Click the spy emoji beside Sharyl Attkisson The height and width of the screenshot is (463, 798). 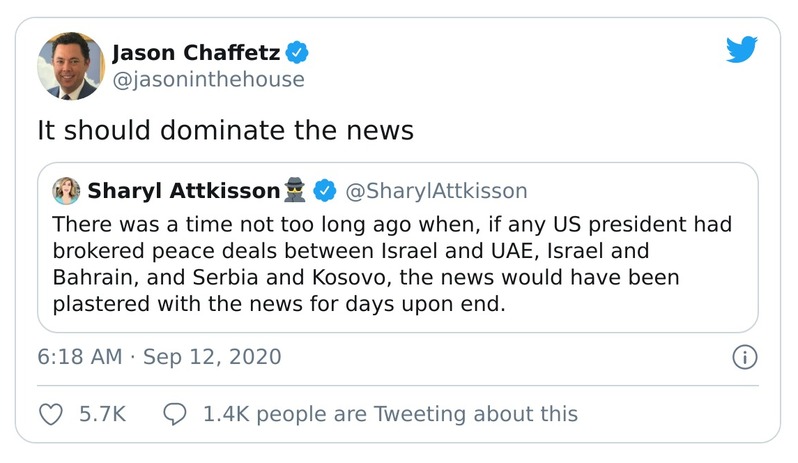295,189
